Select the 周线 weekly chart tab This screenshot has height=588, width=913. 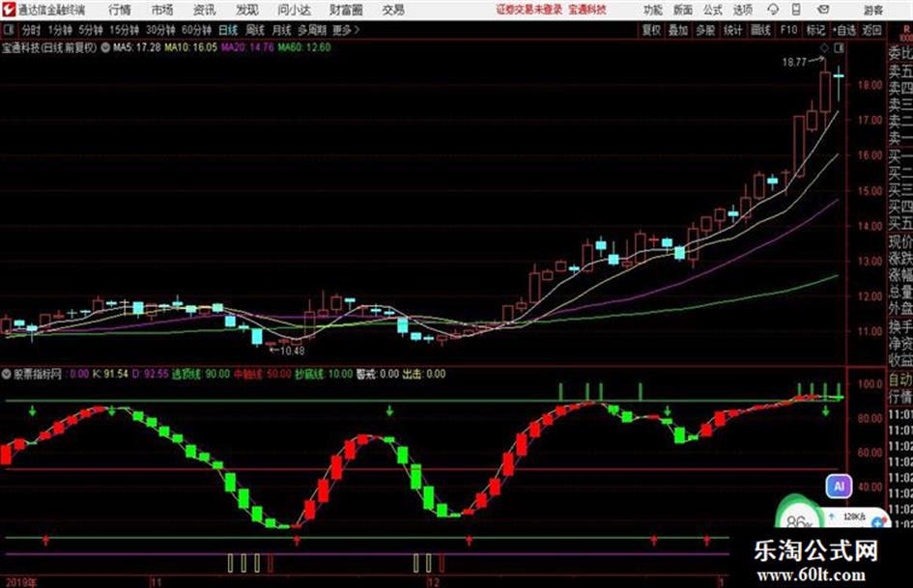255,30
